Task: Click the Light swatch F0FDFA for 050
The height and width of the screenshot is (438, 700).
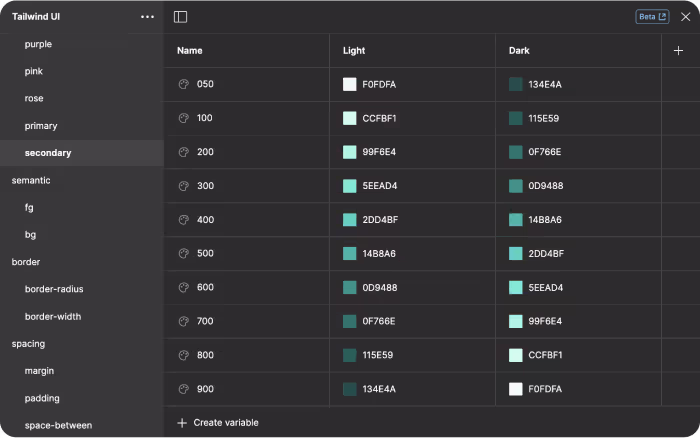Action: (350, 84)
